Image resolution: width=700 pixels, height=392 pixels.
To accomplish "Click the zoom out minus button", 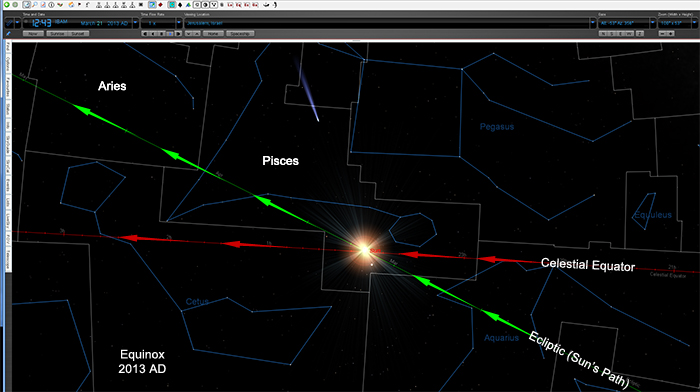I will (662, 33).
